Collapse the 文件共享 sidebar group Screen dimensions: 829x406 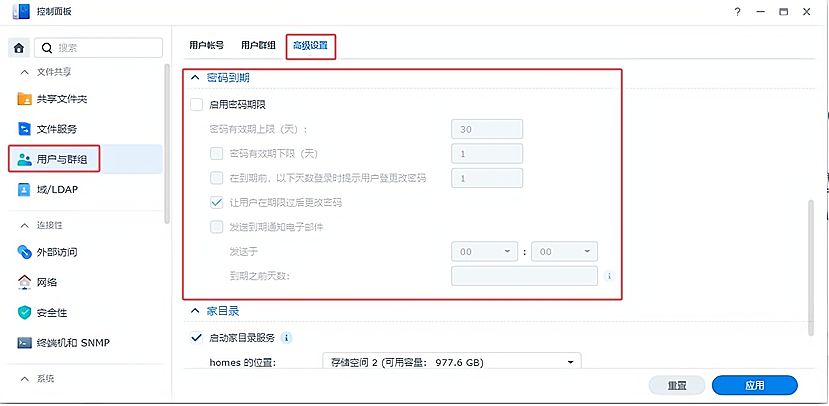(x=25, y=72)
